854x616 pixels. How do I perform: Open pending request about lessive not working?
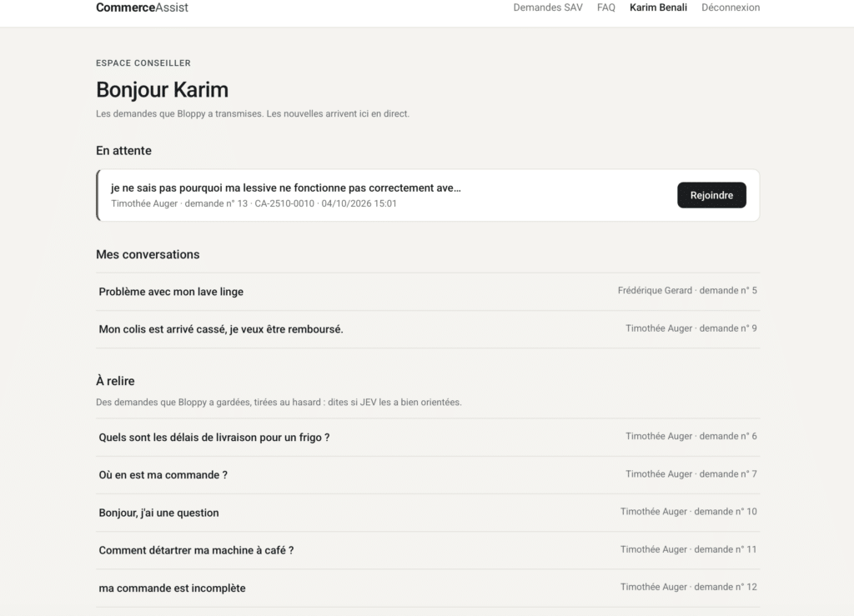point(286,188)
